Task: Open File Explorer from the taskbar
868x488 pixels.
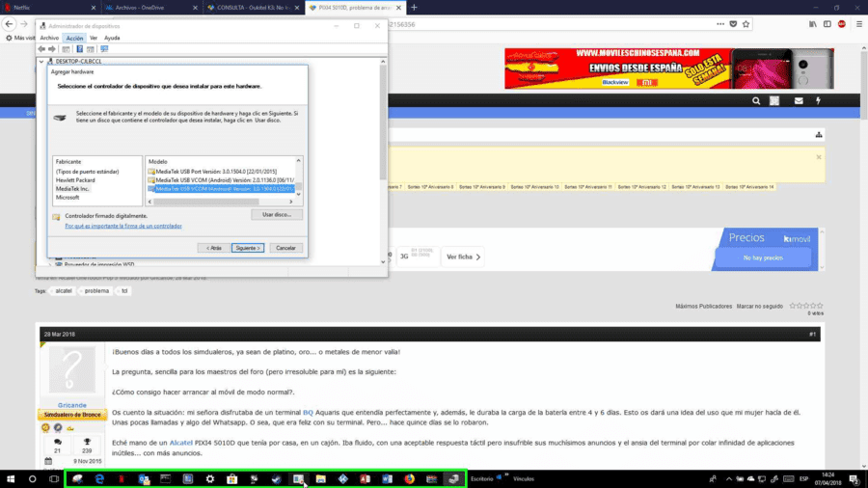Action: (x=320, y=479)
